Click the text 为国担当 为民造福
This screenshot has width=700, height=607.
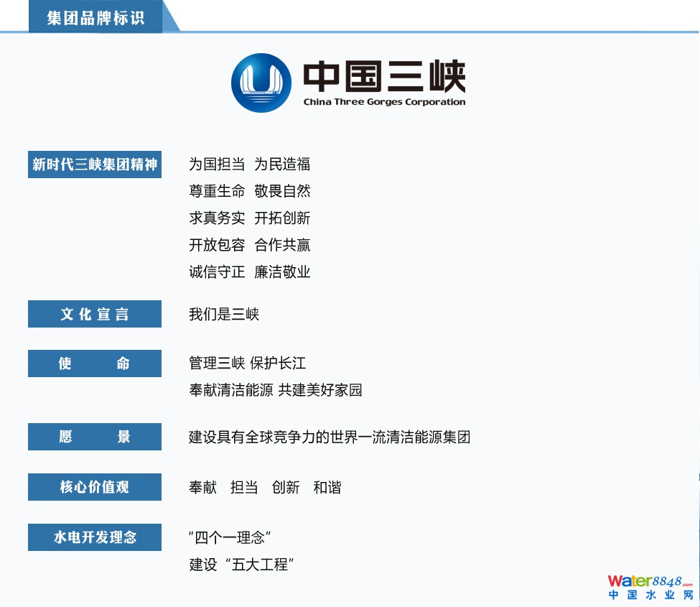[249, 165]
